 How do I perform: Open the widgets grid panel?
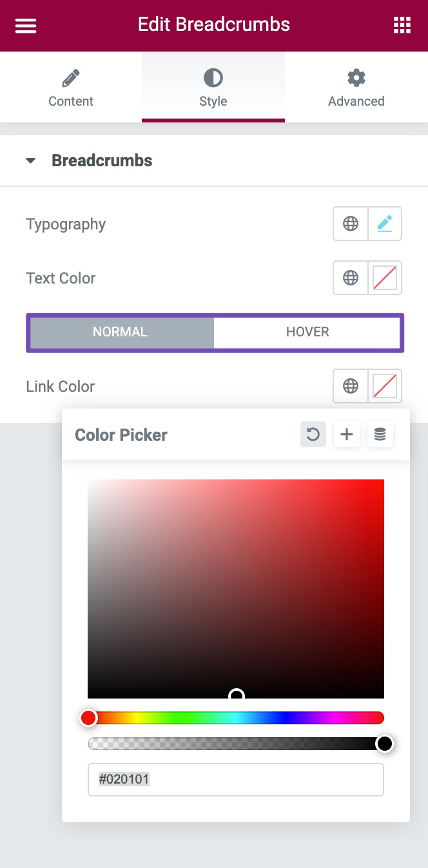tap(402, 26)
